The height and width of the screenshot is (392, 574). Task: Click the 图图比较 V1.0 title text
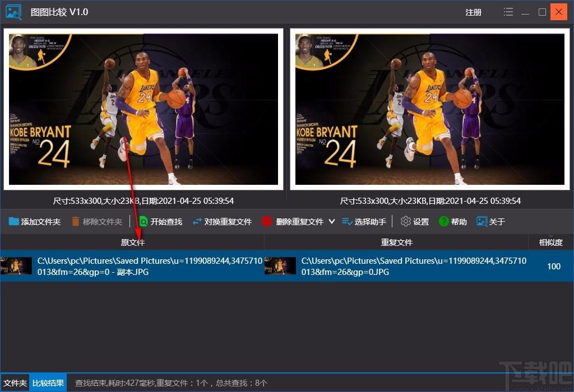point(59,12)
